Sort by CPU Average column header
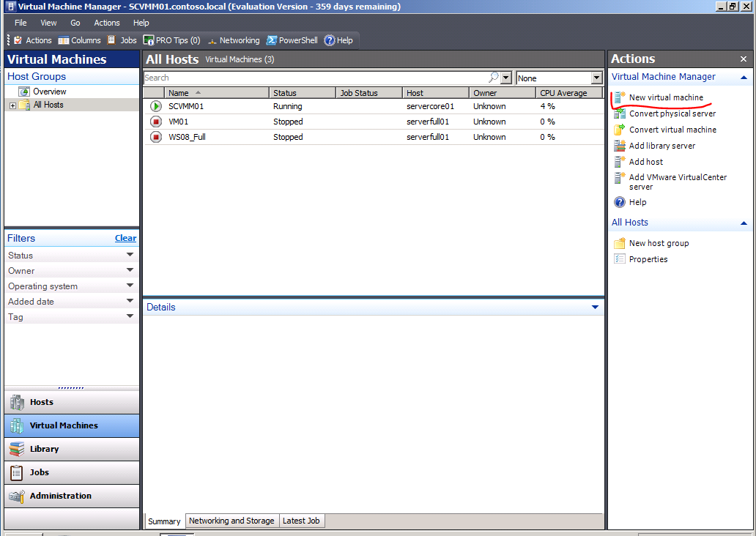Image resolution: width=756 pixels, height=536 pixels. tap(569, 93)
